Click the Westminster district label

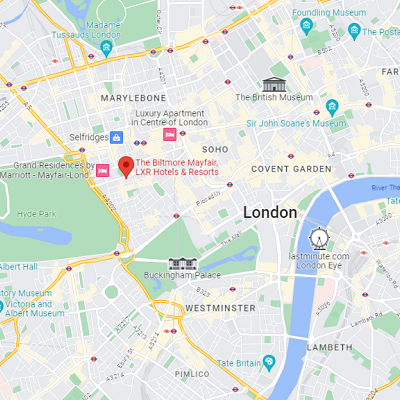pyautogui.click(x=220, y=308)
